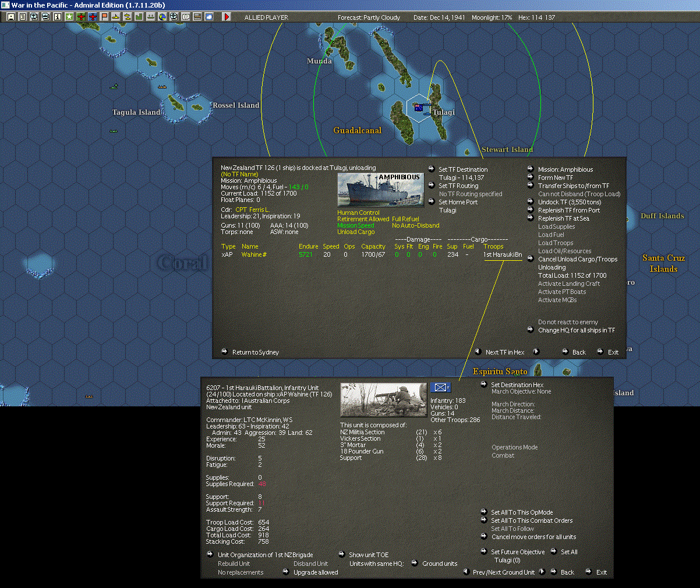Select Set TF Destination option

click(463, 169)
